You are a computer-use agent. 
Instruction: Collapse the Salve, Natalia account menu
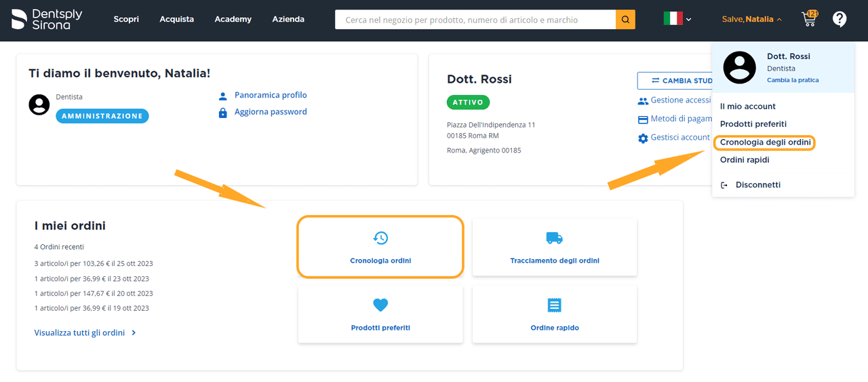(751, 19)
